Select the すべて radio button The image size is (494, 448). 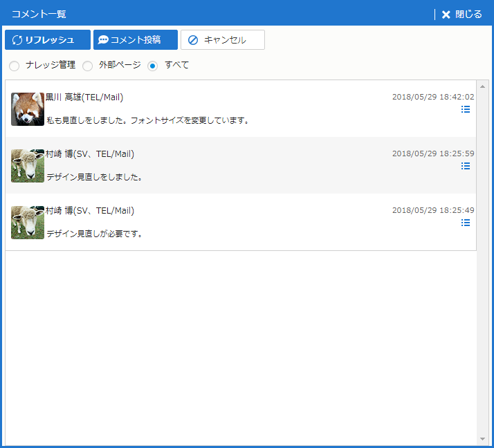[x=153, y=66]
